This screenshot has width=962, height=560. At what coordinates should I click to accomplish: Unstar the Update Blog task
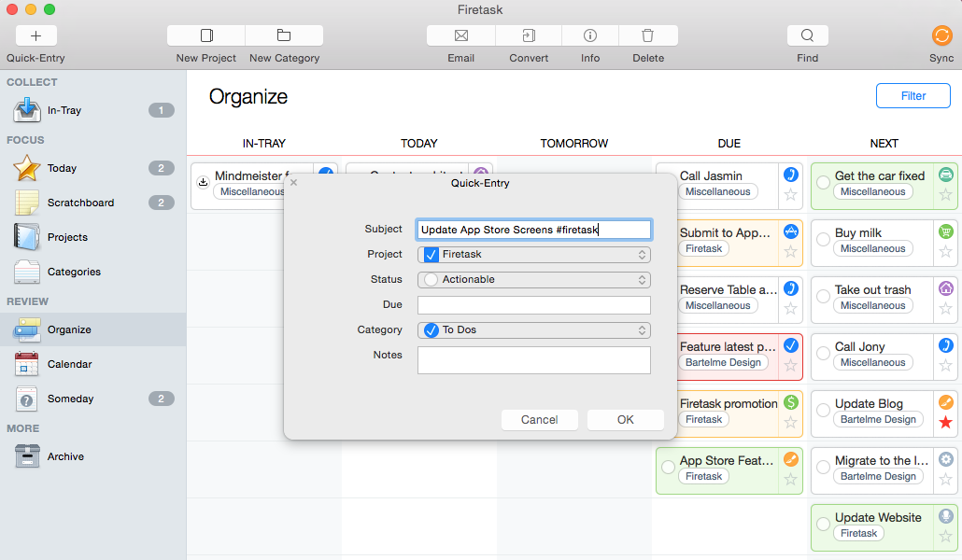point(946,422)
